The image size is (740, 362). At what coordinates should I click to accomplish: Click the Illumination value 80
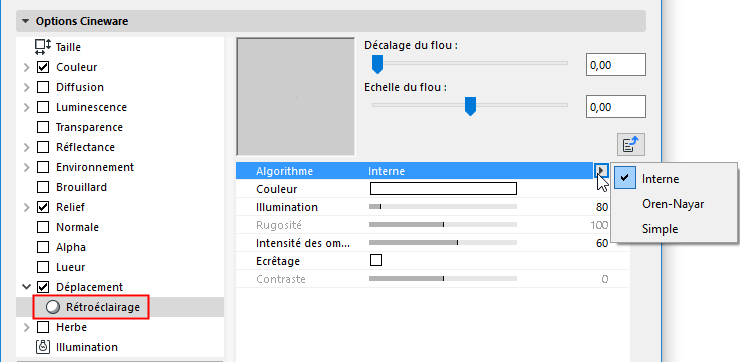602,207
